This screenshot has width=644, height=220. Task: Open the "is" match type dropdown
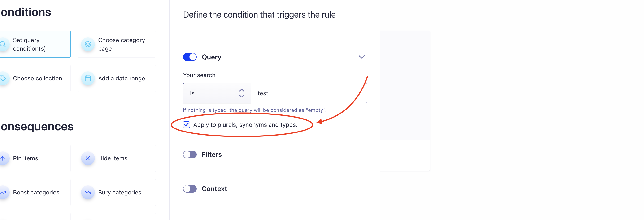pos(217,93)
